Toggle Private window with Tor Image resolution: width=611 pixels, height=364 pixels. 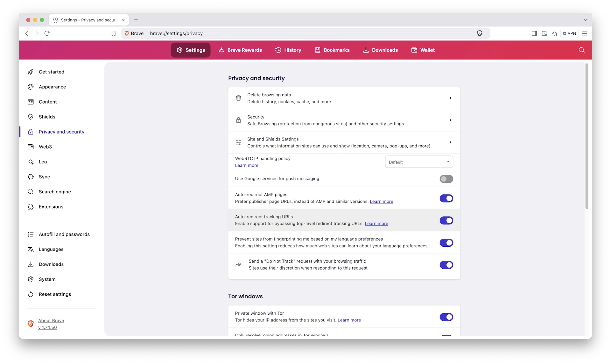click(x=446, y=317)
